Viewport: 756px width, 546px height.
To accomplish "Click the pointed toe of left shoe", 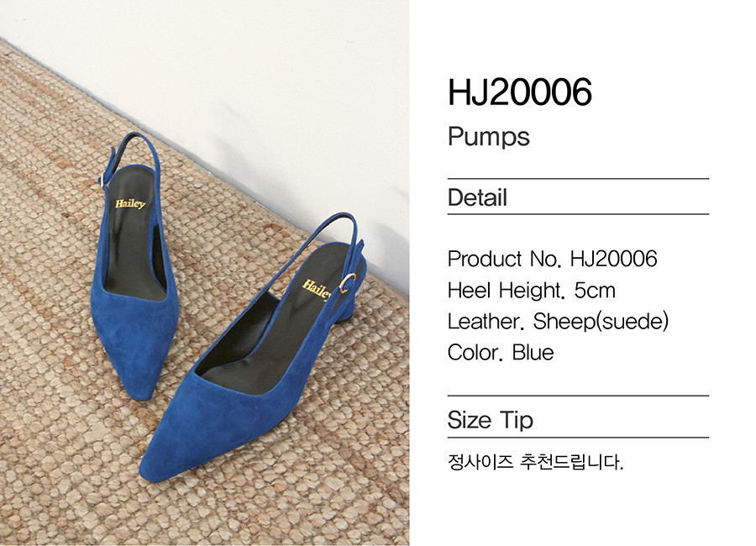I will (138, 386).
